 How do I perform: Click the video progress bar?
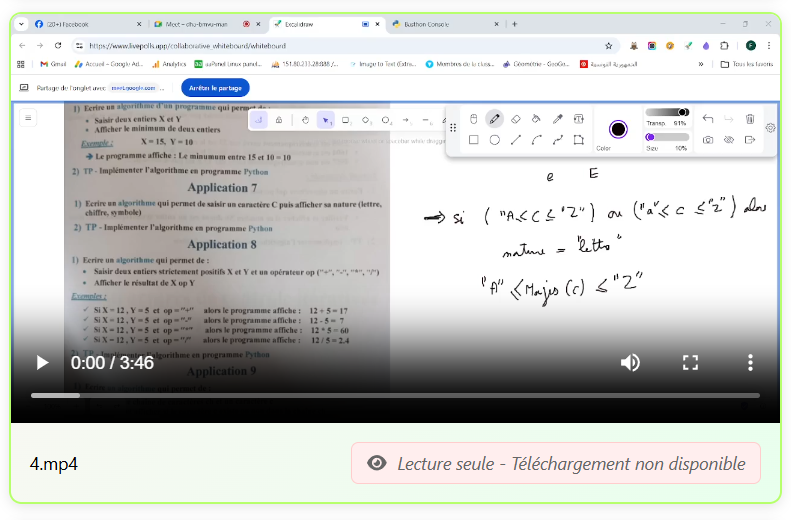pyautogui.click(x=395, y=396)
